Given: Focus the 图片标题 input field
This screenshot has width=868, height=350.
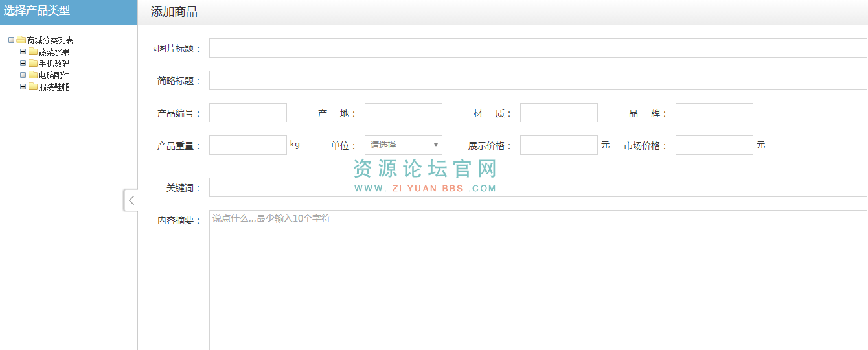Looking at the screenshot, I should (x=538, y=48).
